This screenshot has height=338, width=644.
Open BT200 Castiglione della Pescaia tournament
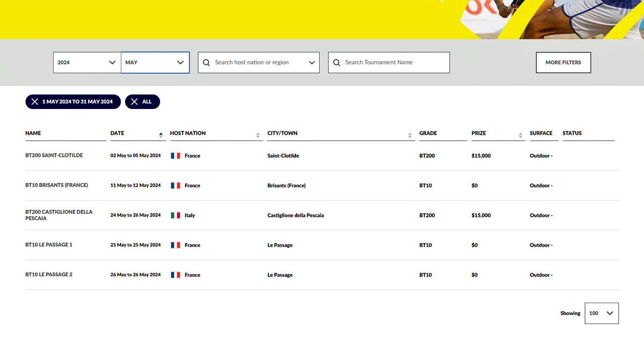(x=58, y=215)
